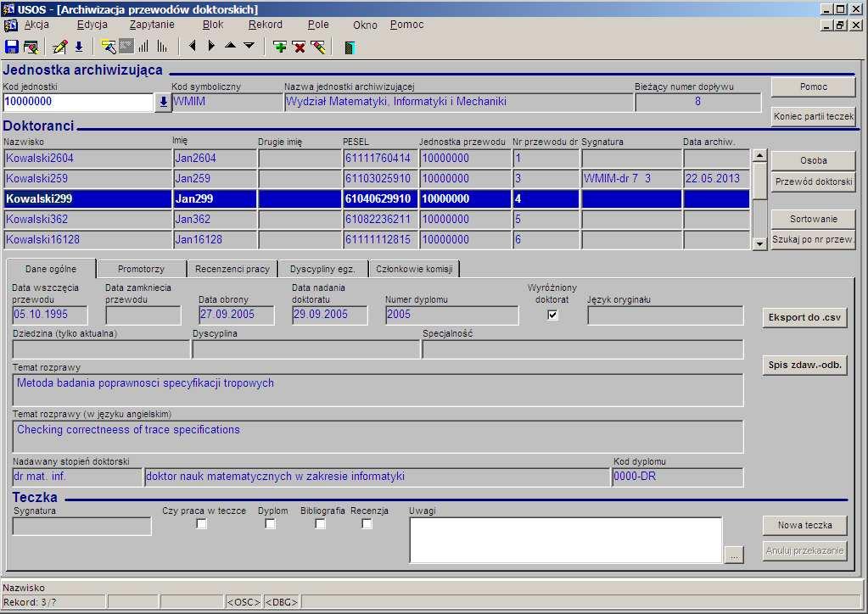868x614 pixels.
Task: Click the Kod jednostki input field
Action: (78, 103)
